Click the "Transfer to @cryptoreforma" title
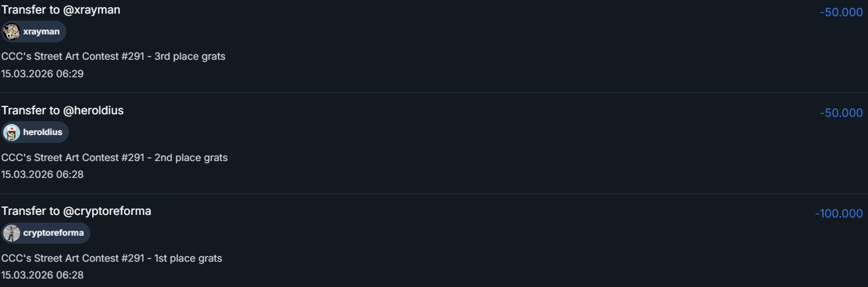Viewport: 868px width, 287px height. 77,211
